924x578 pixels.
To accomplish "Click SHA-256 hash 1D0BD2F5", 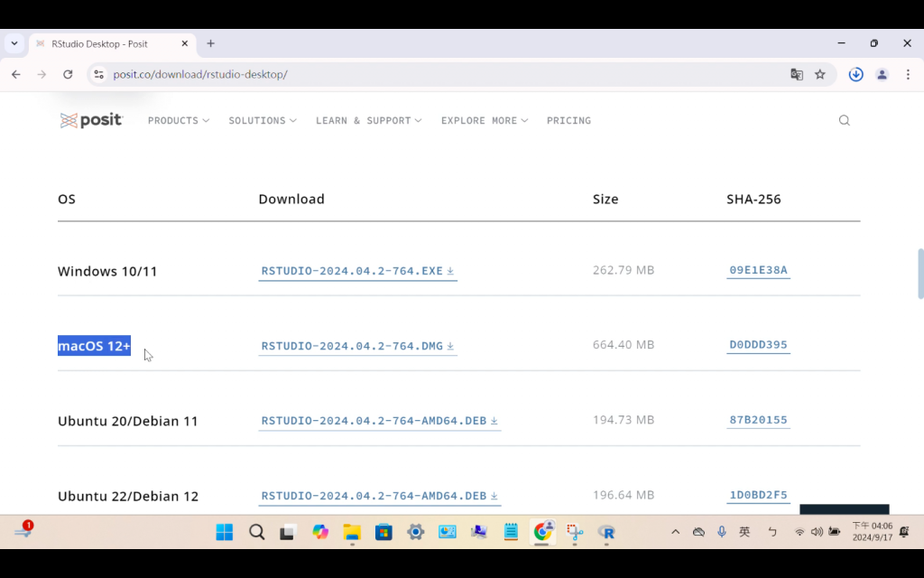I will (758, 495).
